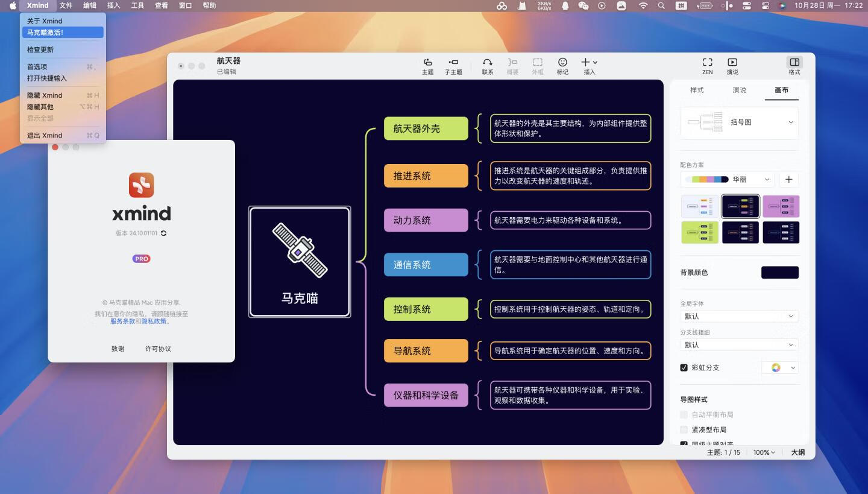Open the 帮助 menu

pyautogui.click(x=209, y=5)
